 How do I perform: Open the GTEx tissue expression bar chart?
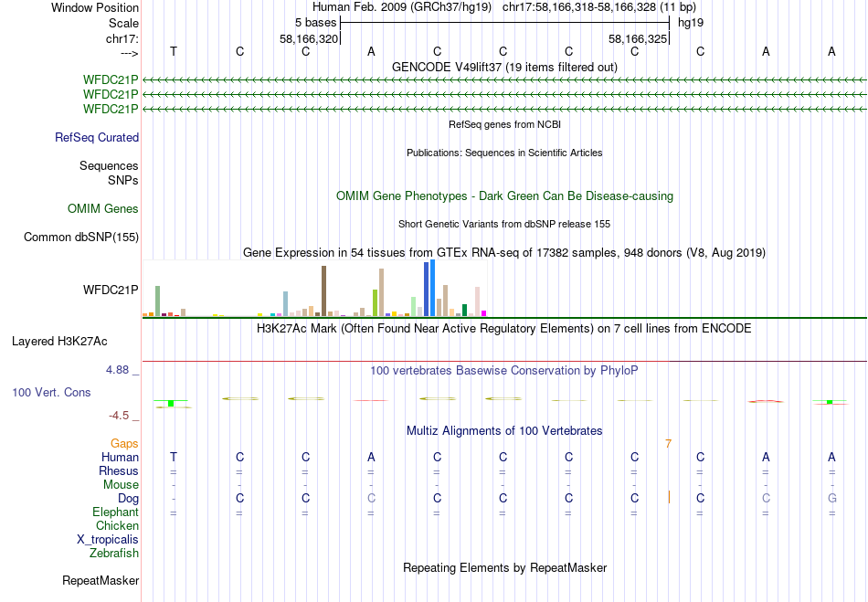[x=314, y=289]
